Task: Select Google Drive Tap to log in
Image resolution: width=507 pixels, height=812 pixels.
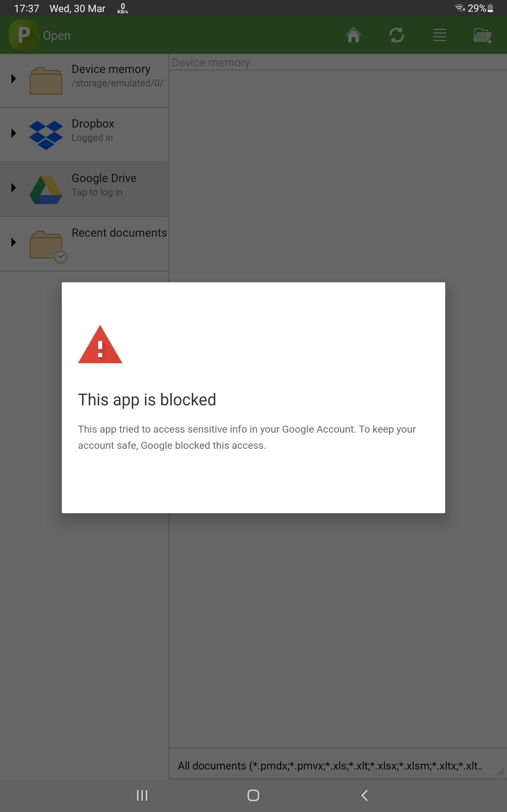Action: coord(104,185)
